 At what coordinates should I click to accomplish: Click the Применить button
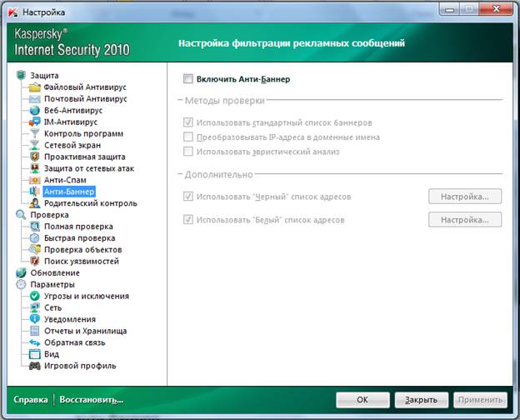[480, 400]
